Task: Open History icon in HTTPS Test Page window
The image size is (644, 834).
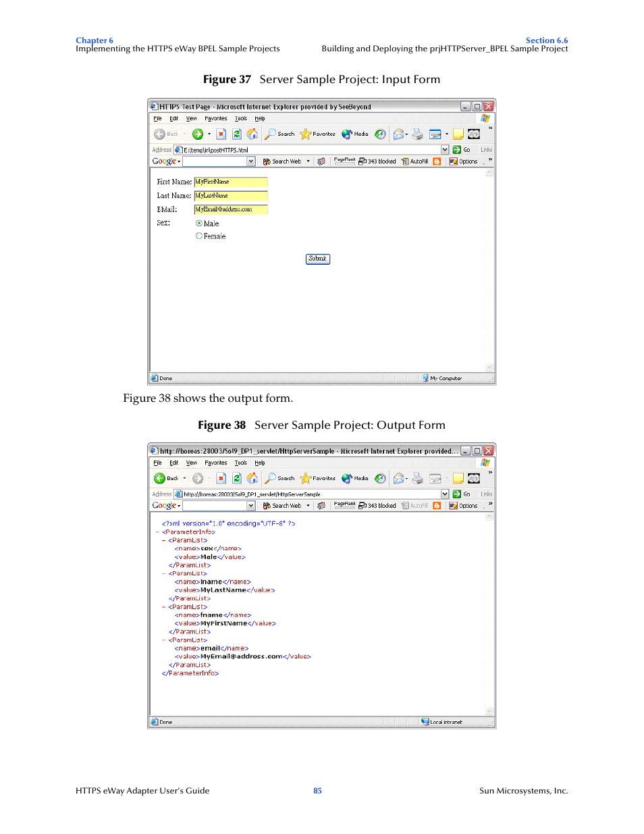Action: click(x=380, y=134)
